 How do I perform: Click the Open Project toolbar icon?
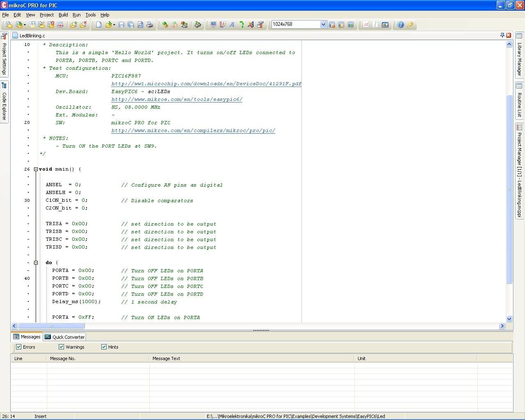pos(19,25)
